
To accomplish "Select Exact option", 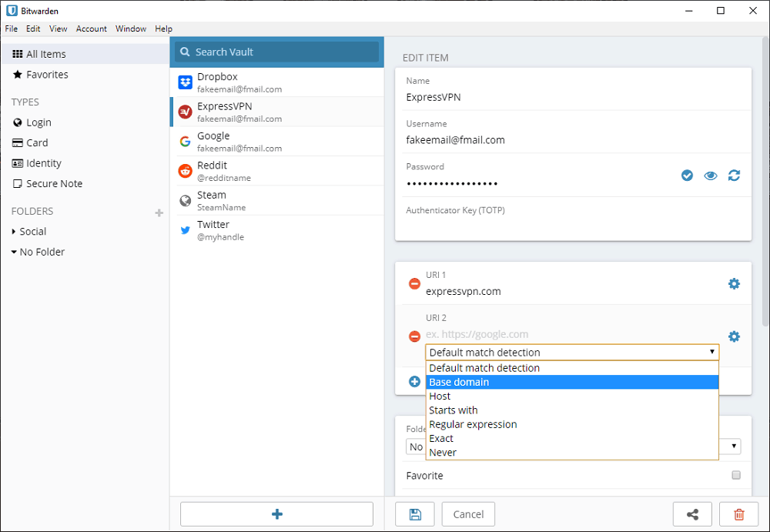I will pyautogui.click(x=572, y=438).
